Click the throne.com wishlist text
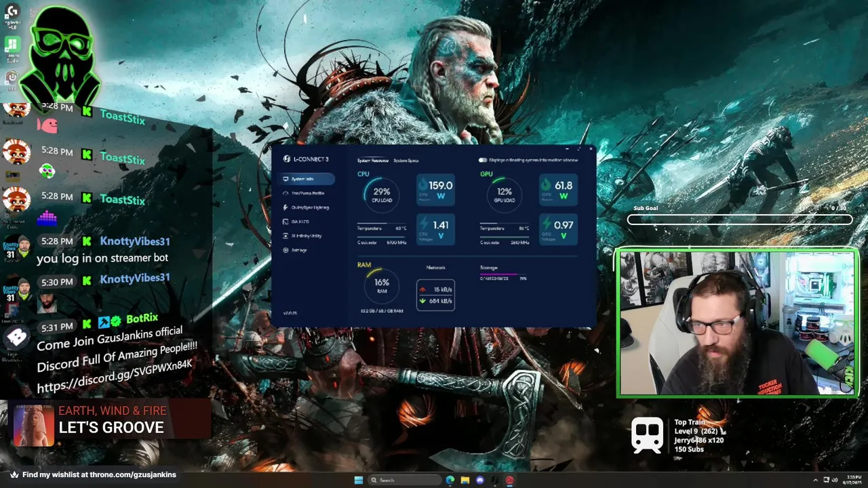The image size is (868, 488). coord(99,474)
